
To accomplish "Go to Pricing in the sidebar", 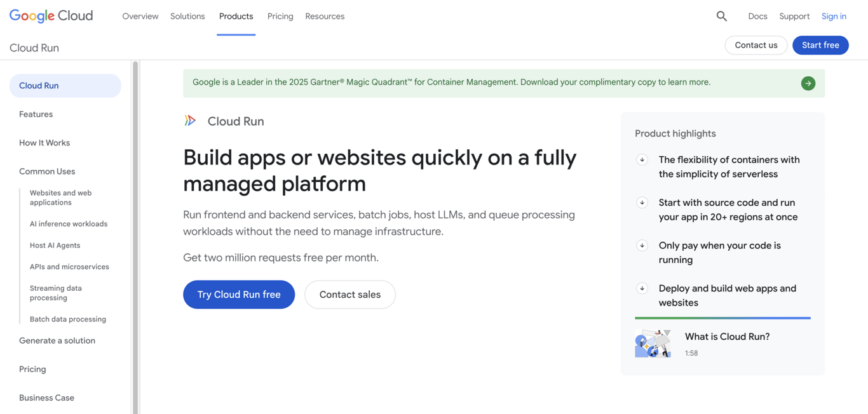I will click(32, 369).
